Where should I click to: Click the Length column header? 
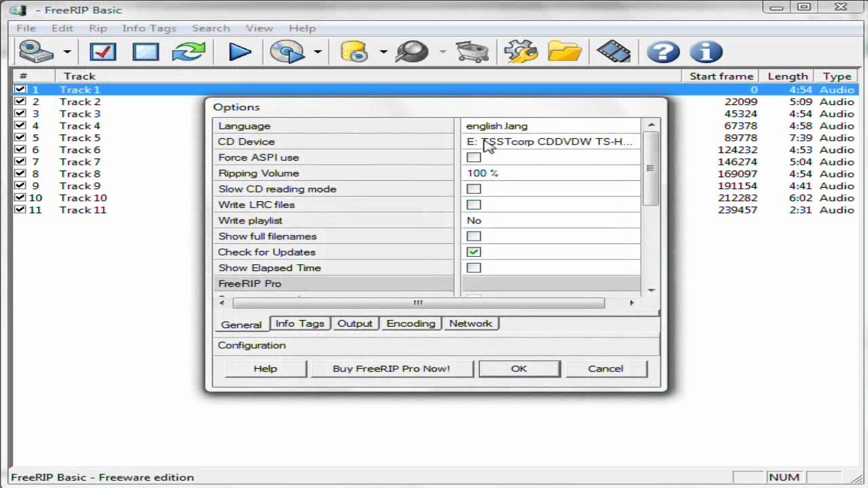pyautogui.click(x=788, y=76)
